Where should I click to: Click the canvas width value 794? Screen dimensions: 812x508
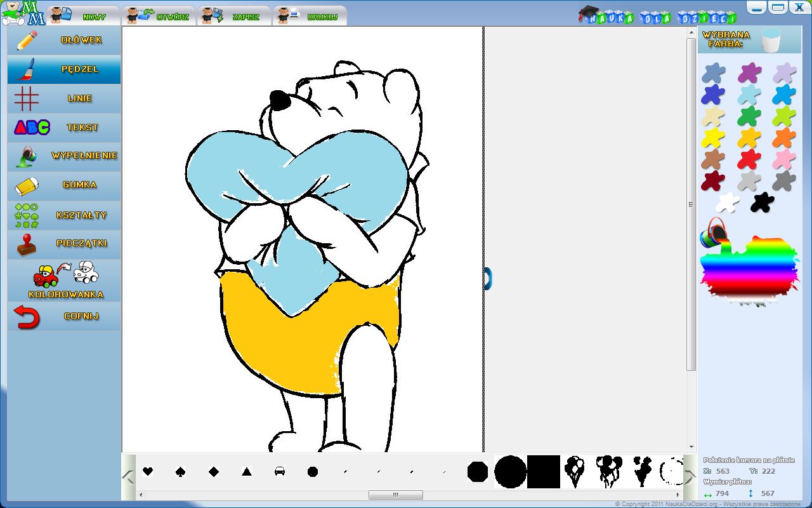point(722,493)
